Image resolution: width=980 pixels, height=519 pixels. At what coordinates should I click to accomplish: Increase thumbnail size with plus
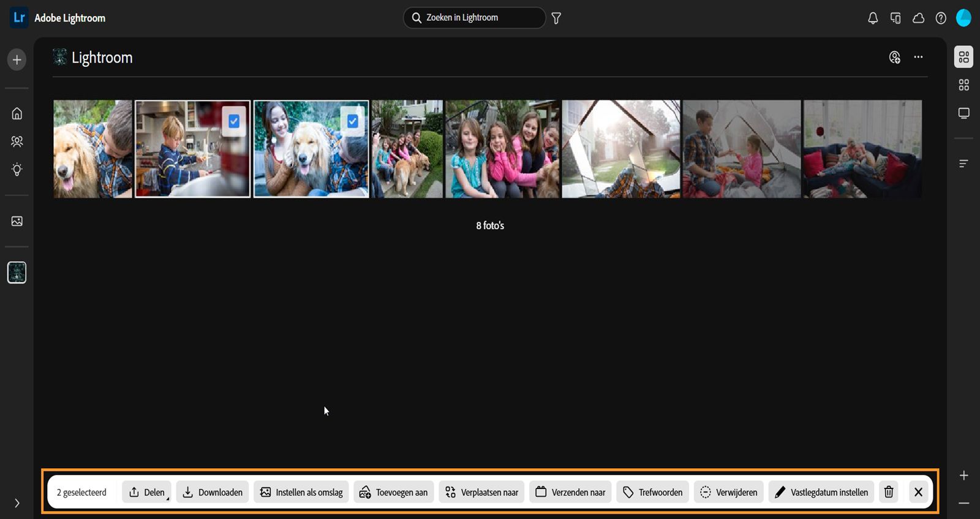coord(964,475)
